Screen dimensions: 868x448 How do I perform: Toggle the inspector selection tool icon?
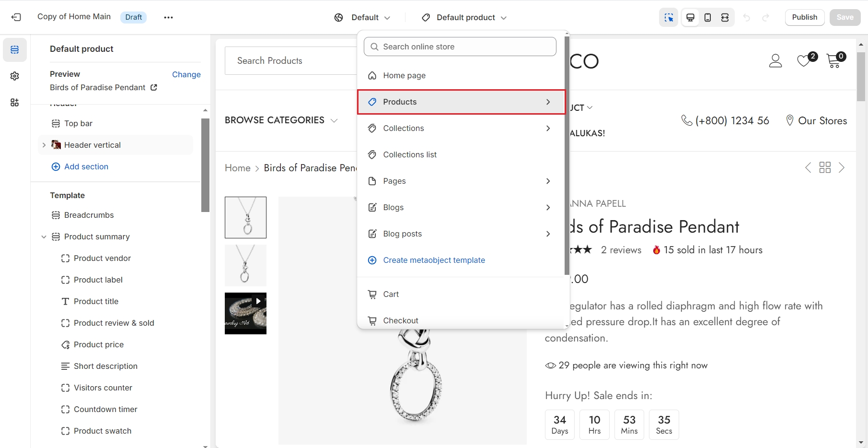coord(669,17)
